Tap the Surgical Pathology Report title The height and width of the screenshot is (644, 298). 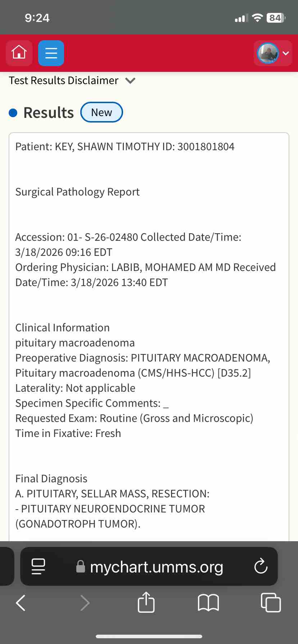77,192
